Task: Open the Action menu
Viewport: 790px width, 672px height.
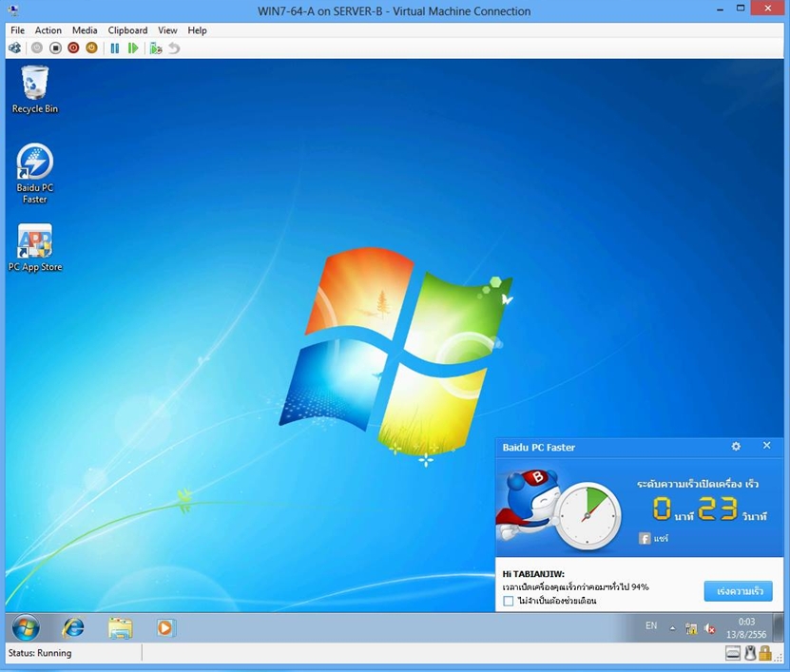Action: [x=48, y=30]
